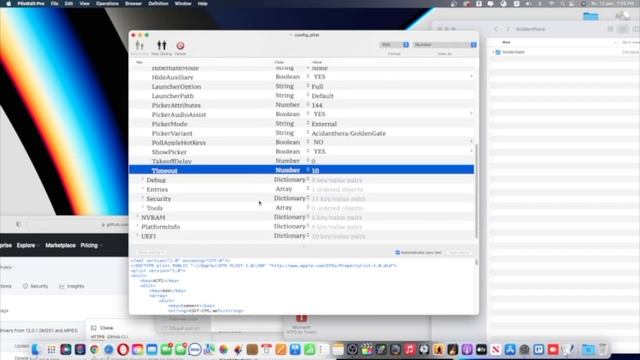Open Trash from the dock
640x360 pixels.
click(x=602, y=349)
